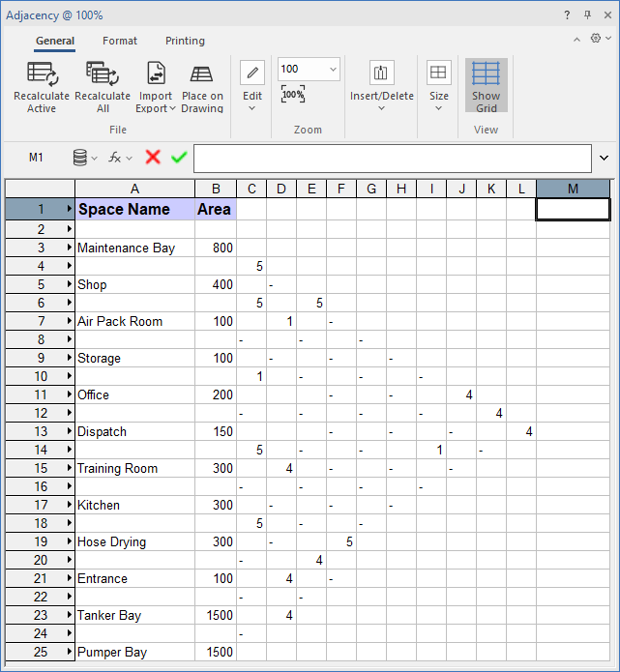Click the Recalculate All icon
The height and width of the screenshot is (672, 620).
tap(102, 74)
